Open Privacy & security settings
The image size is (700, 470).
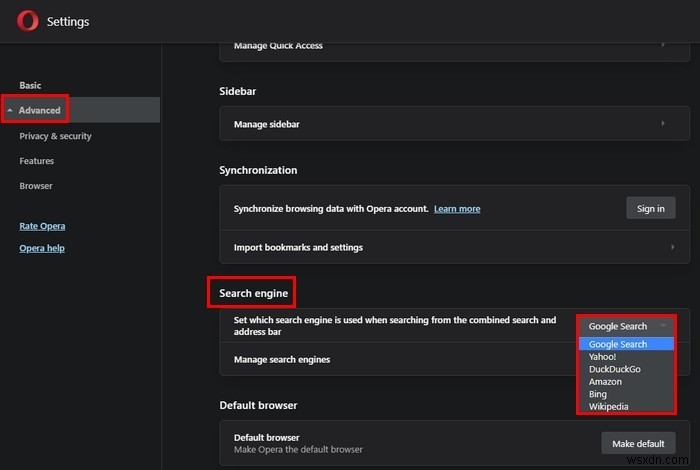[x=55, y=136]
